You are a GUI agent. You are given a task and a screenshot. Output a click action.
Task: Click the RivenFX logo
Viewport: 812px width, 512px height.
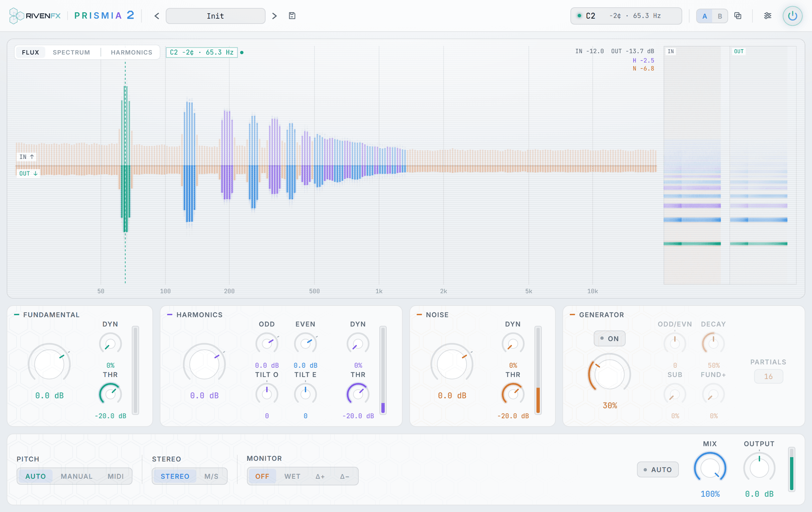point(35,16)
